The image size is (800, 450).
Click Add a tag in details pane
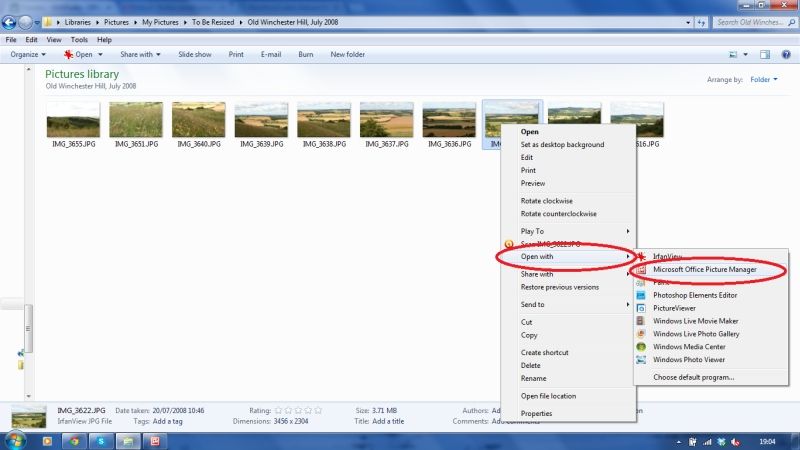pyautogui.click(x=167, y=421)
